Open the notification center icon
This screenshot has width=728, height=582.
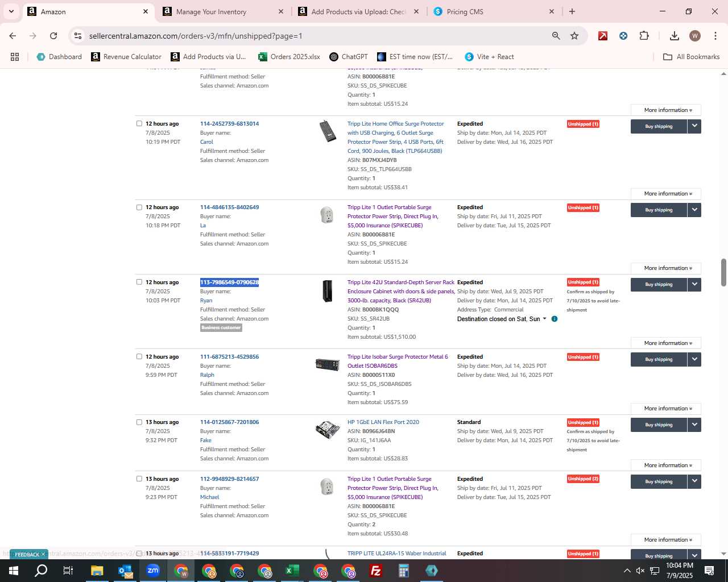pos(709,571)
